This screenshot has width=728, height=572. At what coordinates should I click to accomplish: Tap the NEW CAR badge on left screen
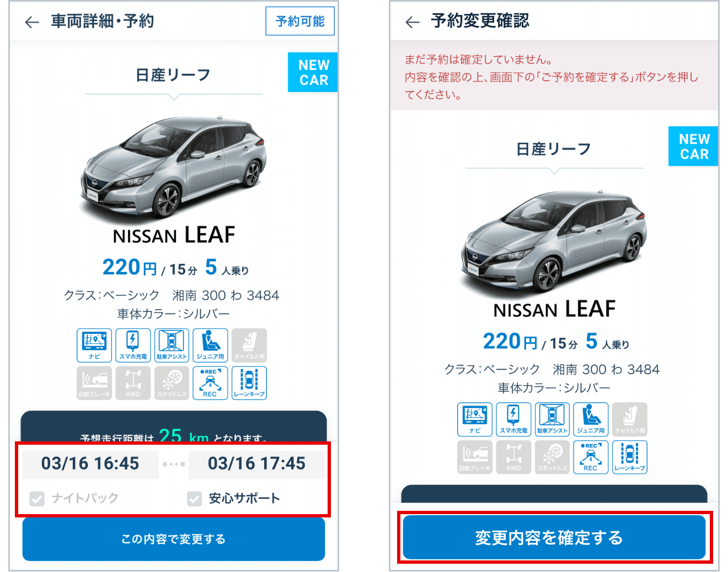(x=313, y=72)
